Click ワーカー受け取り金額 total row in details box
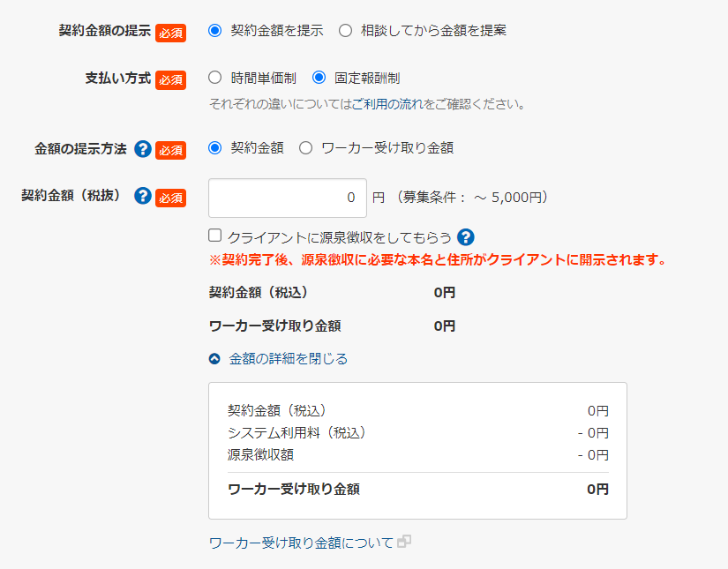 pyautogui.click(x=417, y=489)
